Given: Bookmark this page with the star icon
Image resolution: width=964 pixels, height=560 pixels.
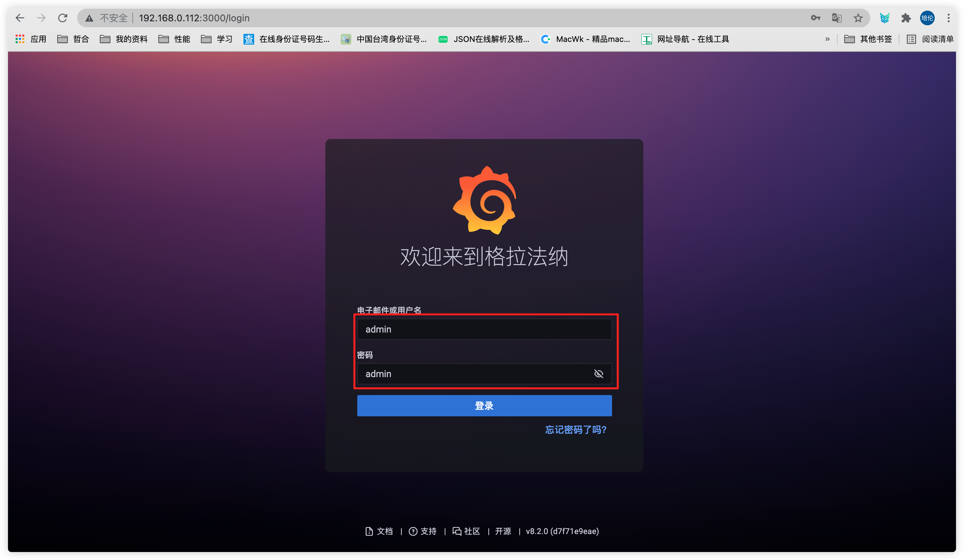Looking at the screenshot, I should 858,18.
